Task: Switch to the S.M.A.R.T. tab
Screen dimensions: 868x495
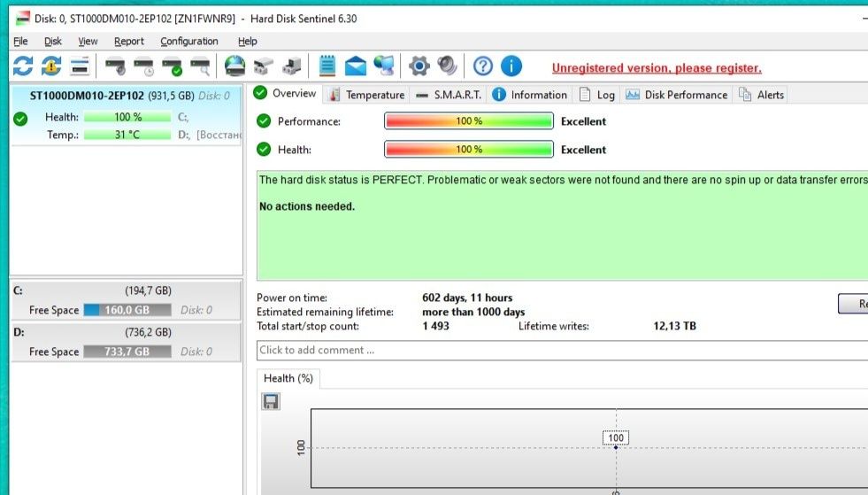Action: 448,95
